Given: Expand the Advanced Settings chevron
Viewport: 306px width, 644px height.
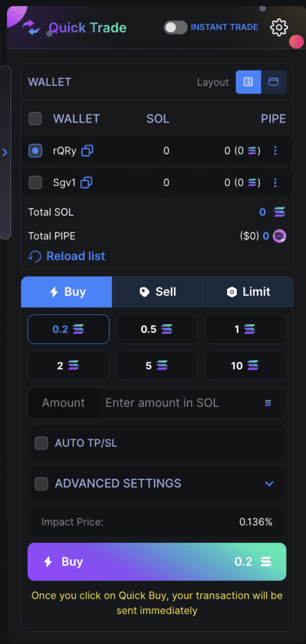Looking at the screenshot, I should [x=269, y=484].
